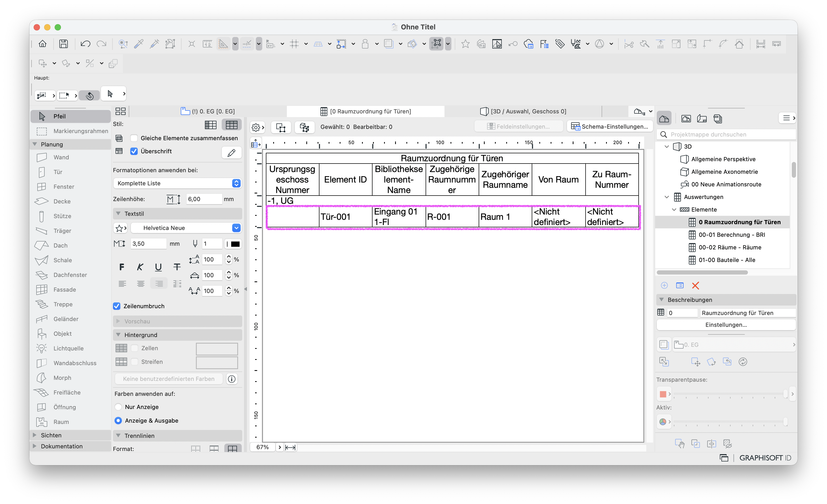827x504 pixels.
Task: Click the pencil edit icon beside Überschrift
Action: (232, 153)
